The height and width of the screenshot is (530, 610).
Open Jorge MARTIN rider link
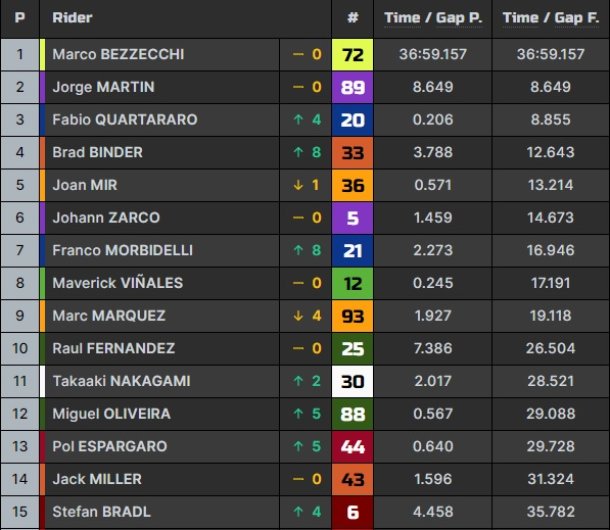(x=103, y=87)
